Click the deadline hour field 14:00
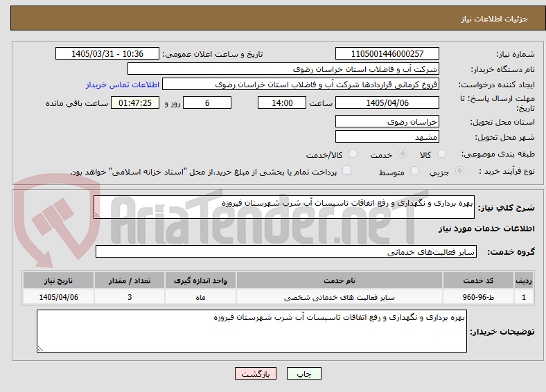This screenshot has height=392, width=546. (x=282, y=103)
